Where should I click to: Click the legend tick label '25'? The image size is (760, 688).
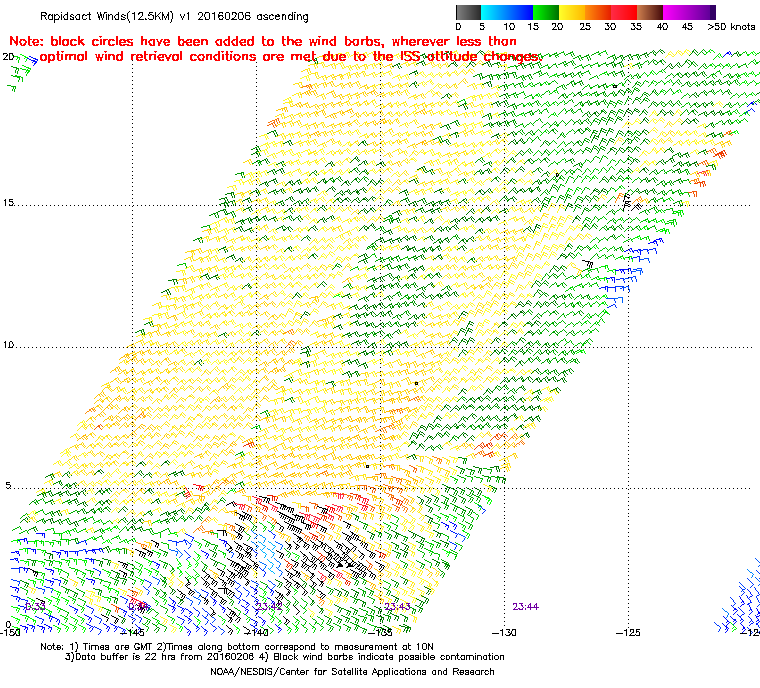585,27
